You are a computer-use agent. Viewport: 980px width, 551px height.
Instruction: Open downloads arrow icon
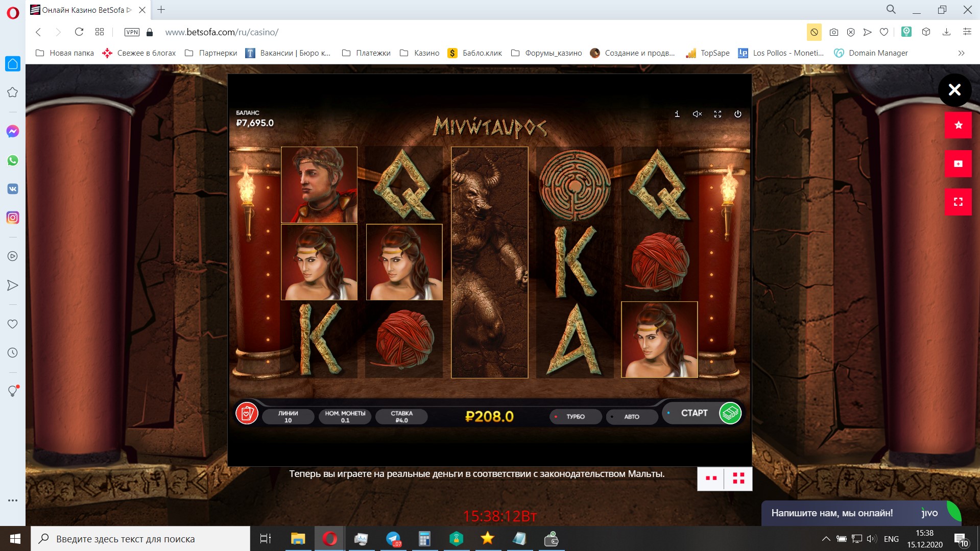pos(946,32)
